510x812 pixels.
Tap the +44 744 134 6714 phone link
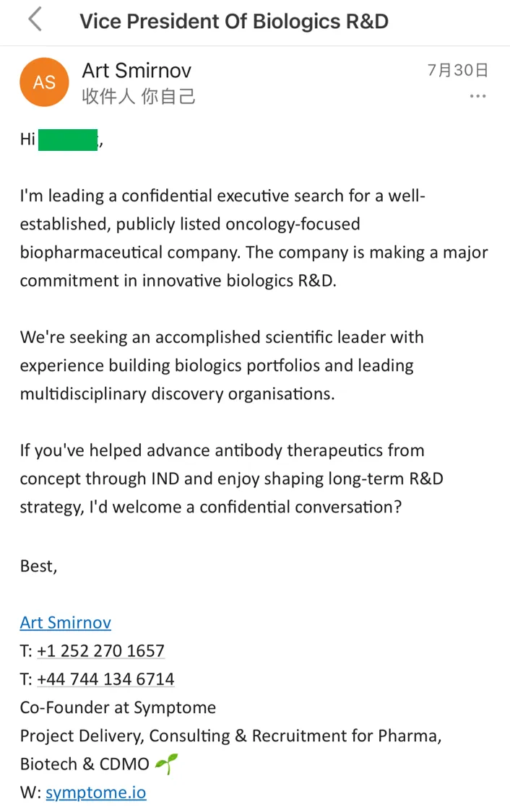tap(105, 679)
